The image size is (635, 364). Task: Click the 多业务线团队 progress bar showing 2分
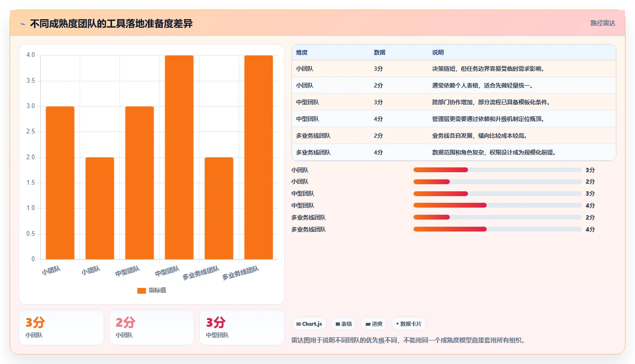(x=497, y=217)
